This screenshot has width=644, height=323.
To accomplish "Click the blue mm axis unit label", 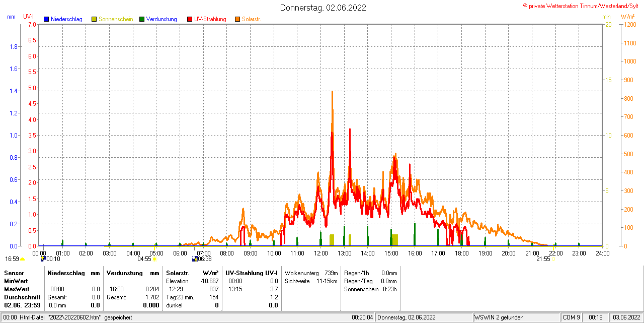I will (11, 17).
